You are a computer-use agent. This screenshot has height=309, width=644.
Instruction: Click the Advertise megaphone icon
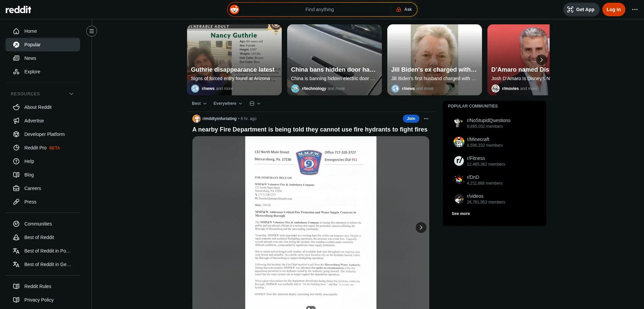16,121
